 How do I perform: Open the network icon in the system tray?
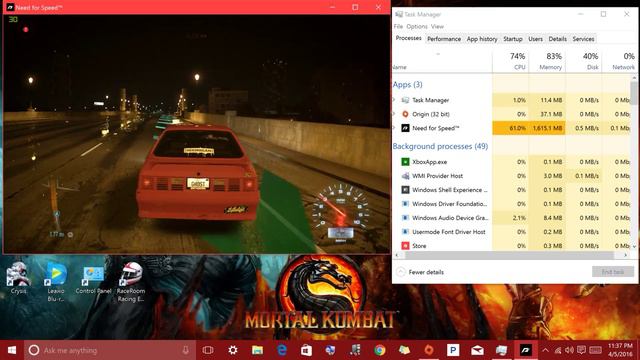pos(558,350)
